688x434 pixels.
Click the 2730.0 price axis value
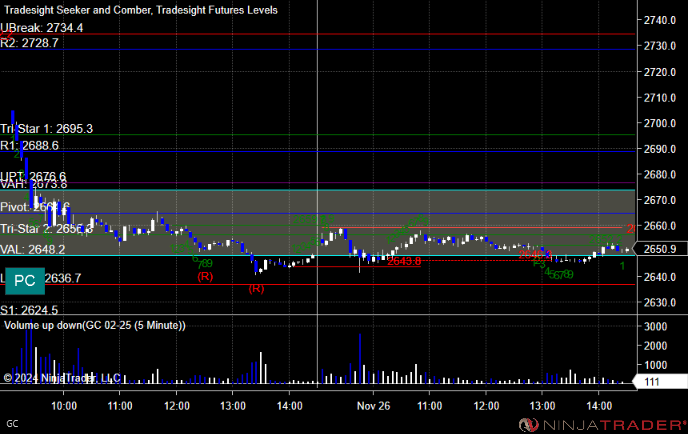tap(659, 46)
